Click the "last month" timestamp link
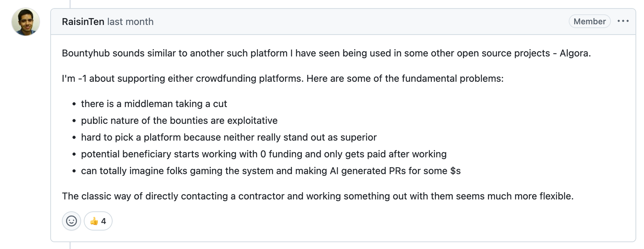This screenshot has width=644, height=249. click(130, 22)
